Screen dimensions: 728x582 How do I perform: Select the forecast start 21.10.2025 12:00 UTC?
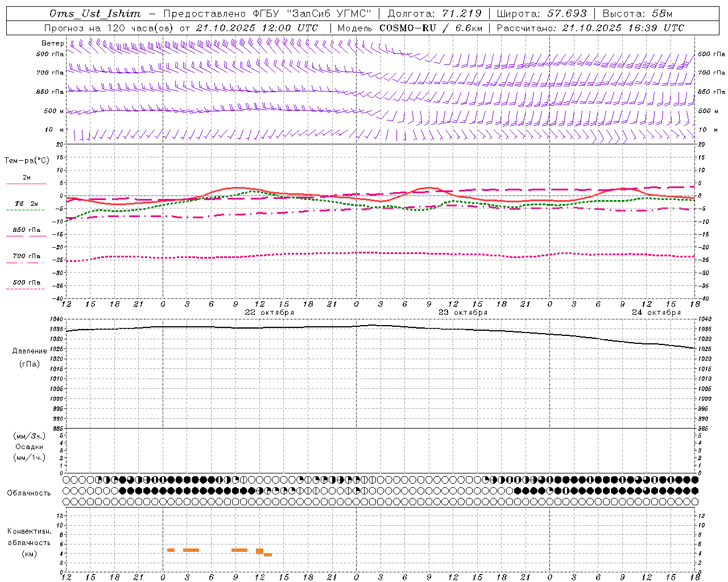click(x=257, y=28)
